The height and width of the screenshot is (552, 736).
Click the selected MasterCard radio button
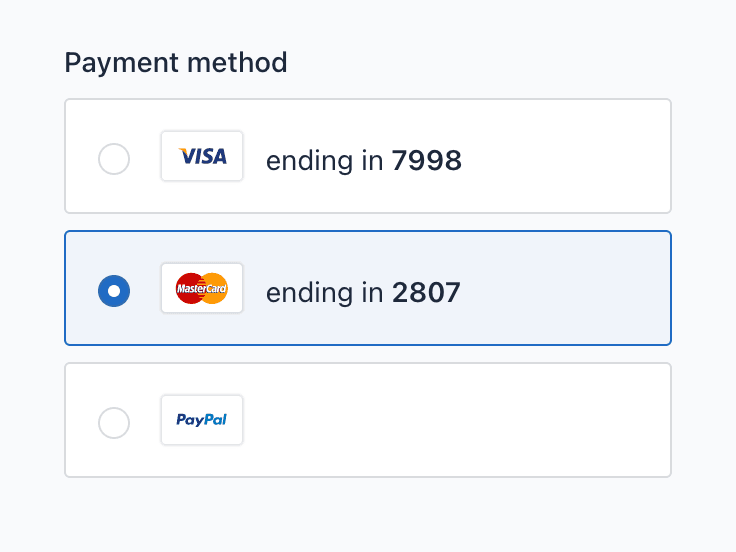[114, 291]
